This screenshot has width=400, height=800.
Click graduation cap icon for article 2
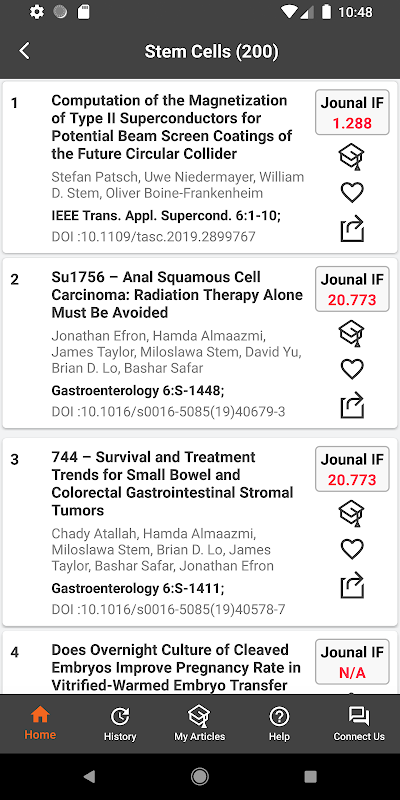[352, 333]
